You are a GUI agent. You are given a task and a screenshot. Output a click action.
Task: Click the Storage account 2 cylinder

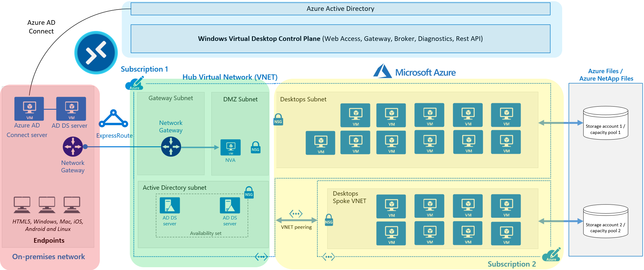click(606, 221)
